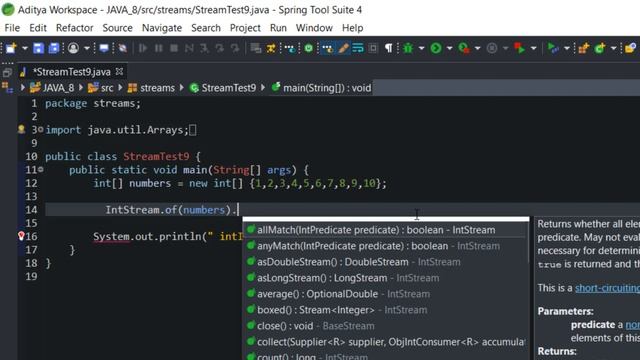
Task: Click the Step Return icon
Action: pos(235,48)
